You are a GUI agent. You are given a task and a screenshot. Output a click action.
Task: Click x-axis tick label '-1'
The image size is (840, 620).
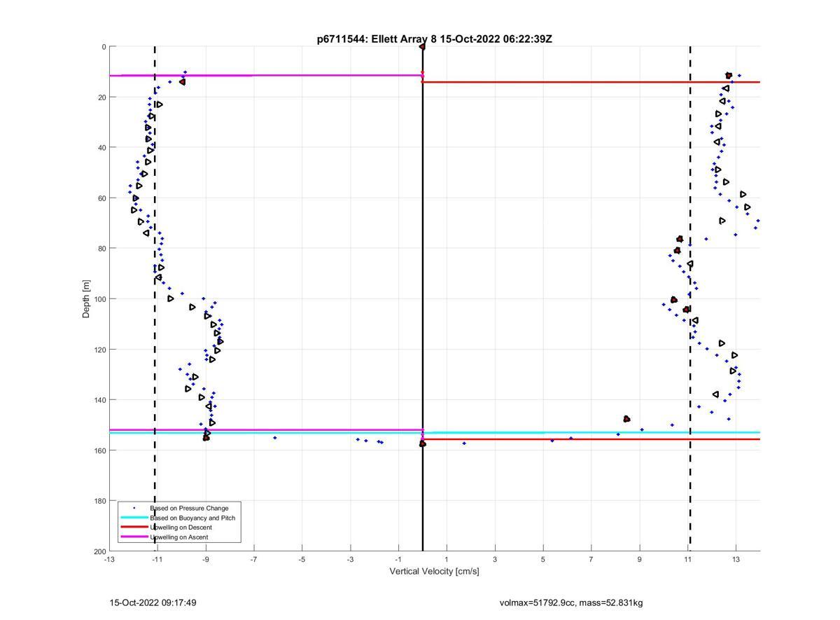tap(398, 560)
